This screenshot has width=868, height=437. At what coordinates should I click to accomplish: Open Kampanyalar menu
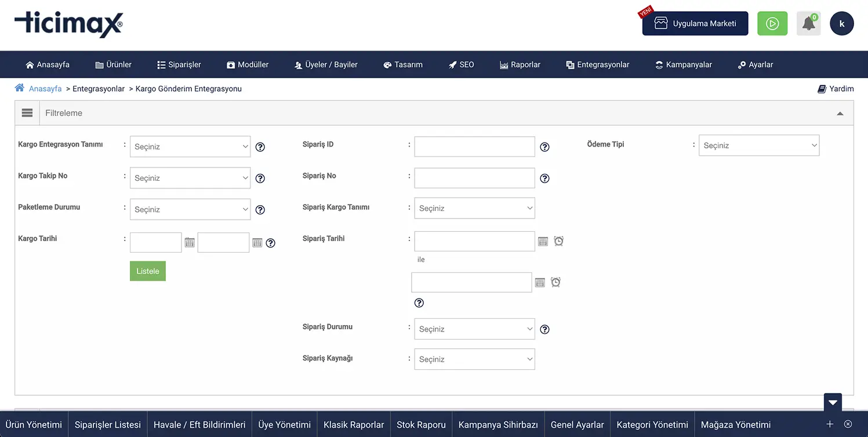click(x=684, y=64)
